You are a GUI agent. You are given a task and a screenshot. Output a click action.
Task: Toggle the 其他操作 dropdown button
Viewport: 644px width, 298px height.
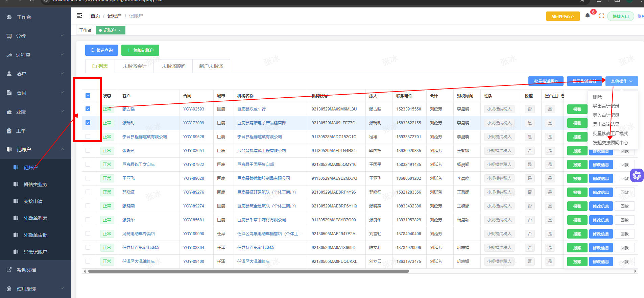[x=622, y=81]
